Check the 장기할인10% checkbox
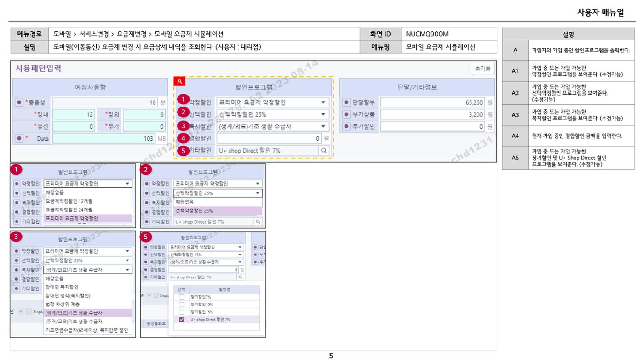Screen dimensions: 644x362 (181, 305)
